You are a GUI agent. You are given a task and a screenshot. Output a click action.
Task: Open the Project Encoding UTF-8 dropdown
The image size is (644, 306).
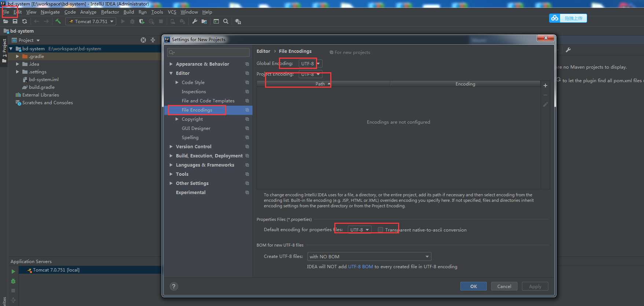coord(310,74)
